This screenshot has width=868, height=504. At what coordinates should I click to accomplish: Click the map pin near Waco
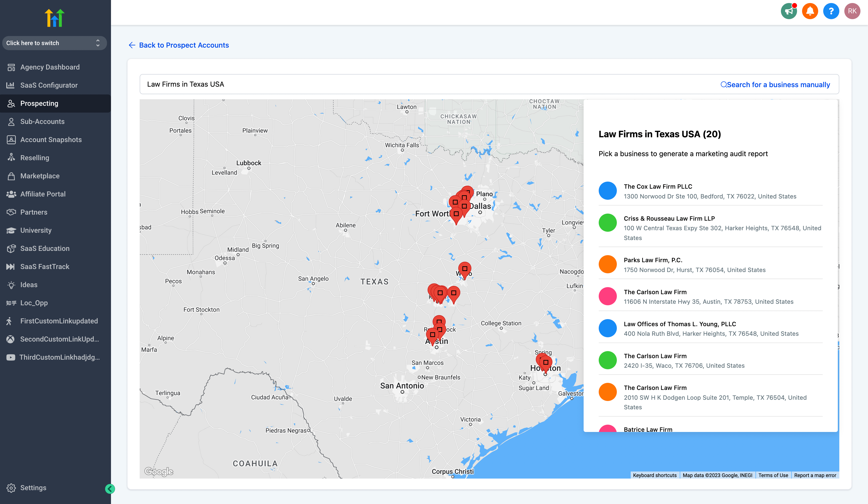464,270
